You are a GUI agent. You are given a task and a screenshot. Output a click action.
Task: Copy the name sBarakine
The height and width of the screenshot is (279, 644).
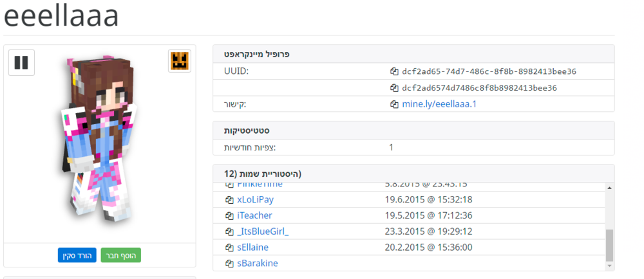coord(229,264)
